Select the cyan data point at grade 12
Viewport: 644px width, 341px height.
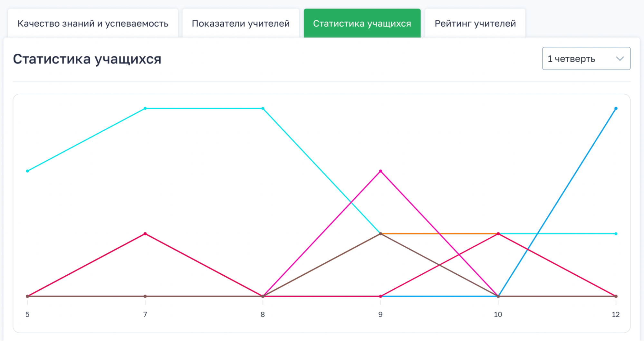click(616, 234)
